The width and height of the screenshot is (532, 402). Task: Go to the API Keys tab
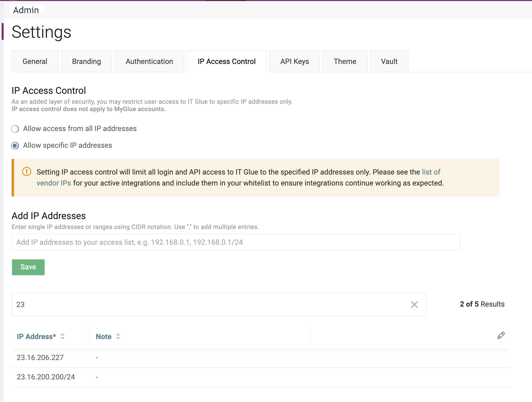point(295,61)
